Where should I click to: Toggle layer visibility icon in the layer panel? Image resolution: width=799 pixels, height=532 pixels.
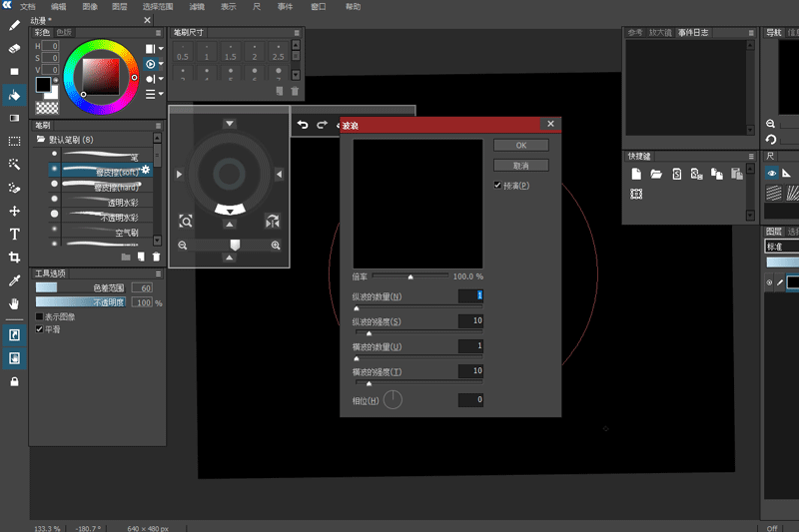(x=769, y=282)
